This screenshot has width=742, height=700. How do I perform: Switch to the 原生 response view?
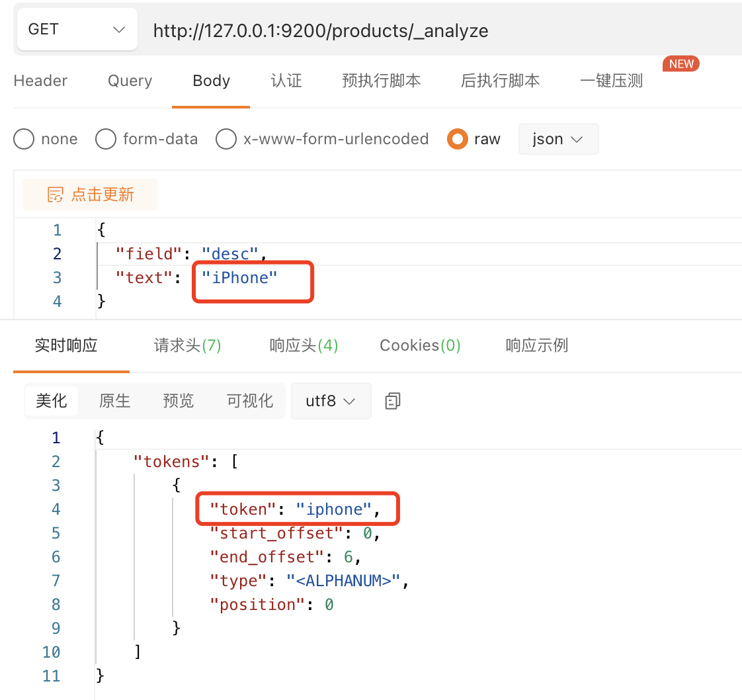tap(114, 401)
